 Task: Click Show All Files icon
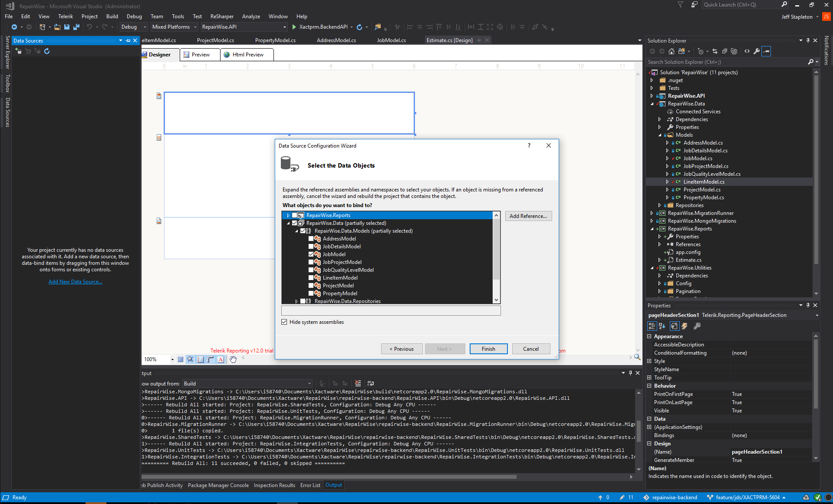point(734,51)
